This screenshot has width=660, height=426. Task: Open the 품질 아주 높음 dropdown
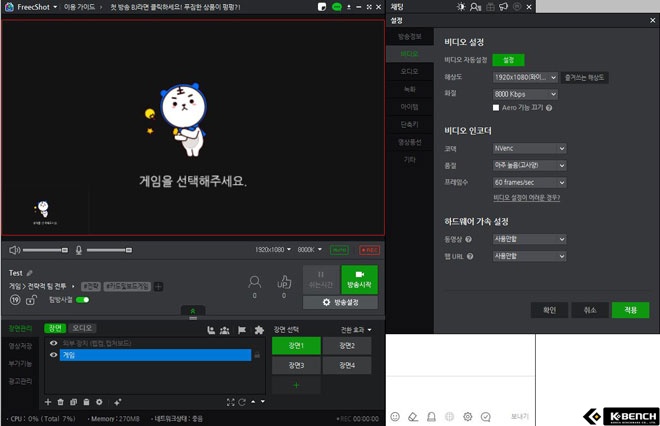click(530, 165)
